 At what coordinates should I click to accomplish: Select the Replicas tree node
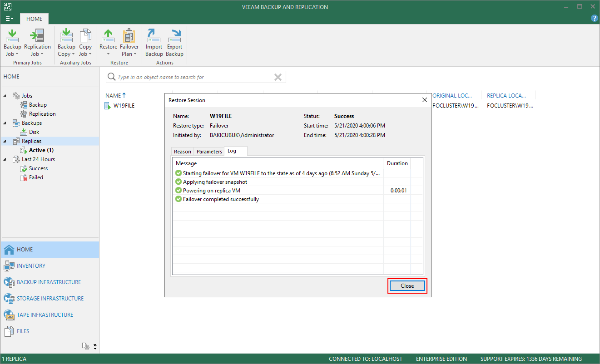click(31, 141)
